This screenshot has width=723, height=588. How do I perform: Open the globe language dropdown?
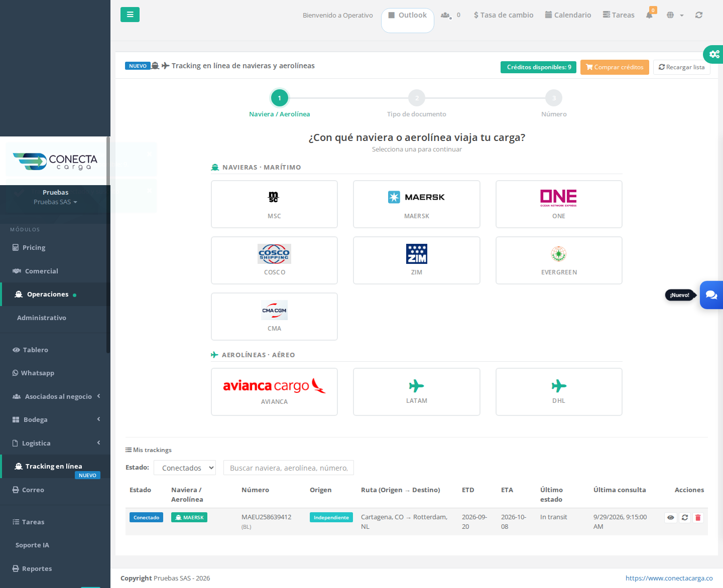(675, 15)
